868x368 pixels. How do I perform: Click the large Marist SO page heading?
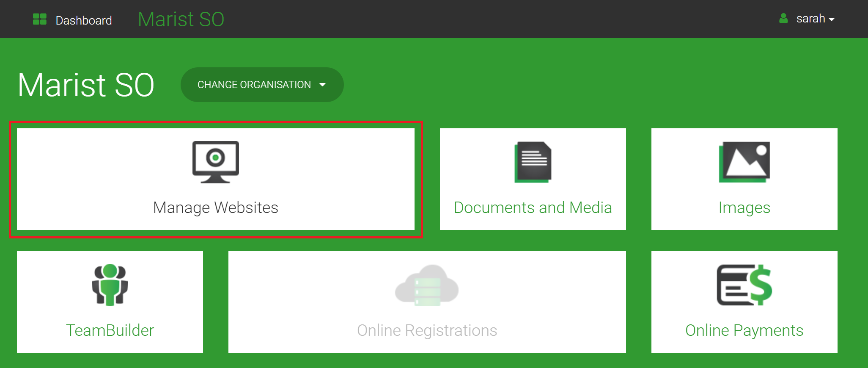pos(86,85)
